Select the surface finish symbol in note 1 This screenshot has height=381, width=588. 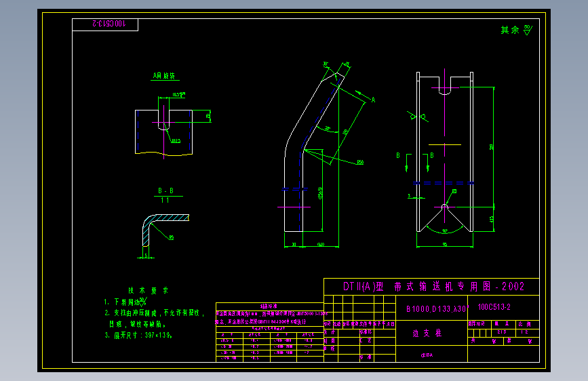[142, 302]
